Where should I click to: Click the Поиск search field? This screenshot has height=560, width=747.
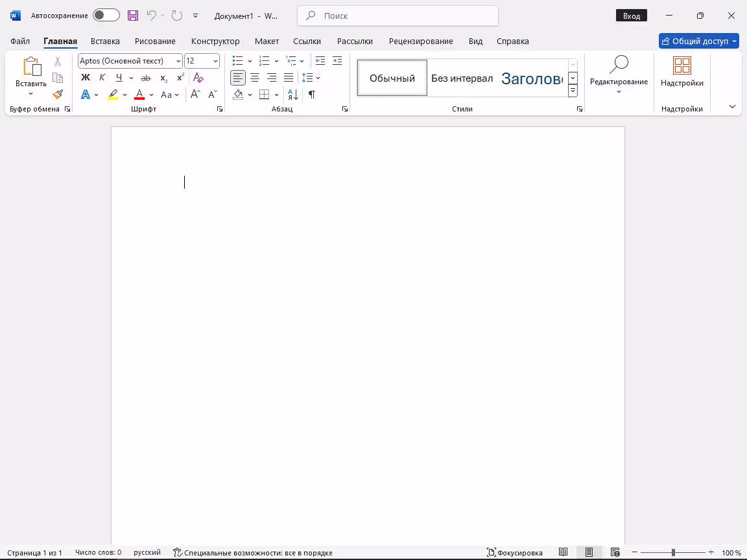397,16
